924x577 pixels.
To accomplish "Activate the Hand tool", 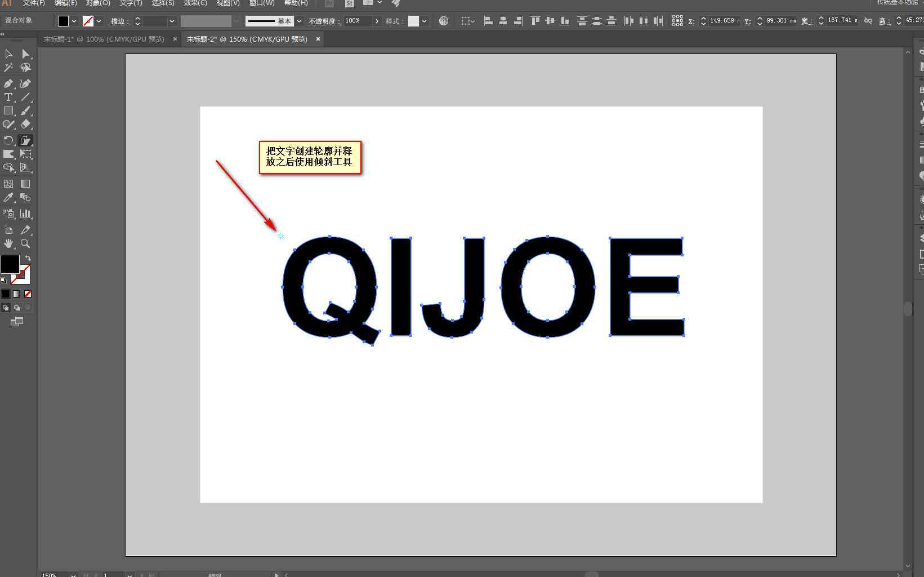I will pos(8,243).
